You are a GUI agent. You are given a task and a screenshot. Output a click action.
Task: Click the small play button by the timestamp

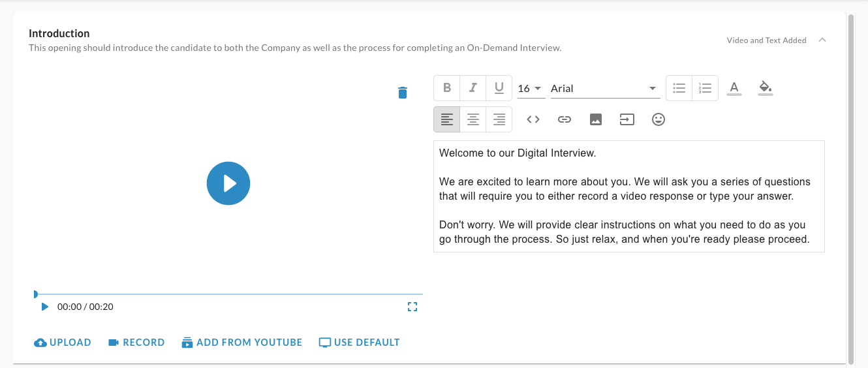click(x=44, y=307)
